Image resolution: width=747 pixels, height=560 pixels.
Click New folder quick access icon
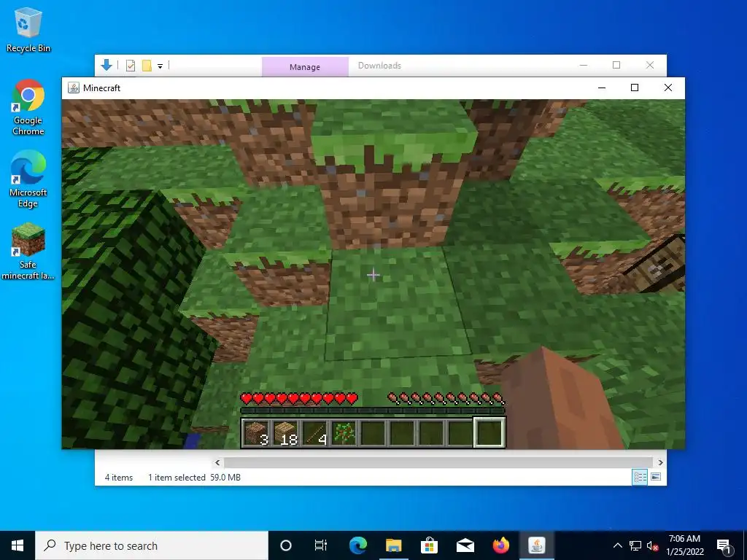(x=147, y=66)
